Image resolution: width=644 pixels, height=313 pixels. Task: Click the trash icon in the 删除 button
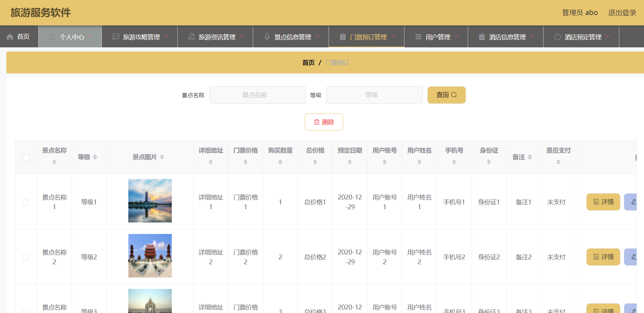317,122
